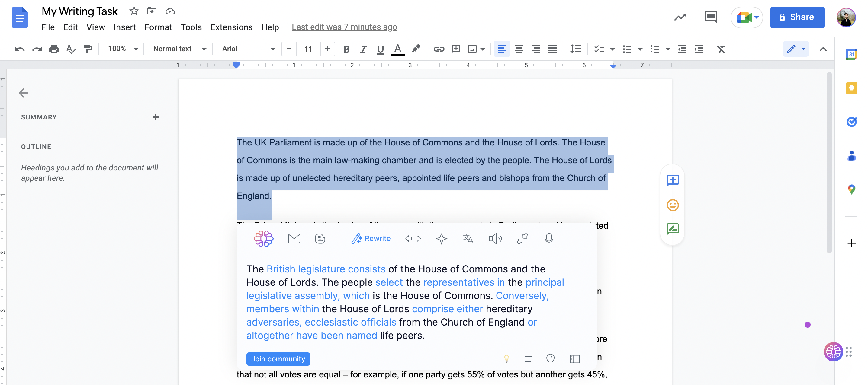The image size is (868, 385).
Task: Click the Rewrite button in popup
Action: click(x=371, y=239)
